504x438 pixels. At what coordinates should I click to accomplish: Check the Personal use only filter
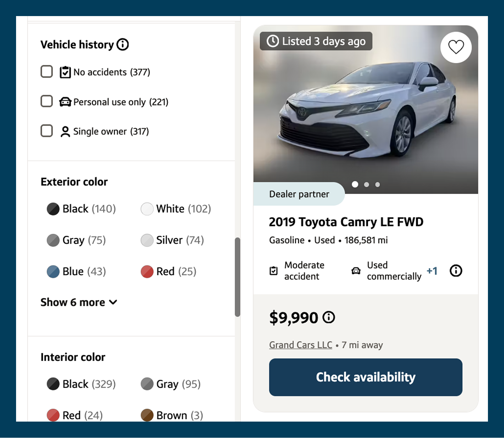(47, 101)
